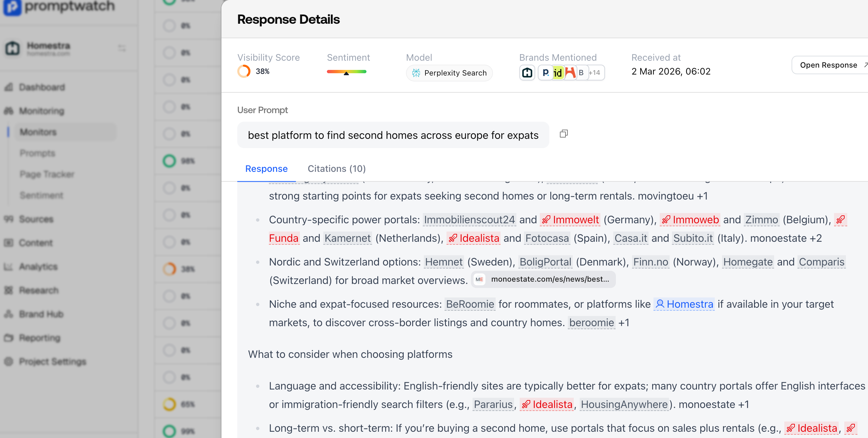Click the Sentiment gradient indicator bar

pyautogui.click(x=346, y=72)
